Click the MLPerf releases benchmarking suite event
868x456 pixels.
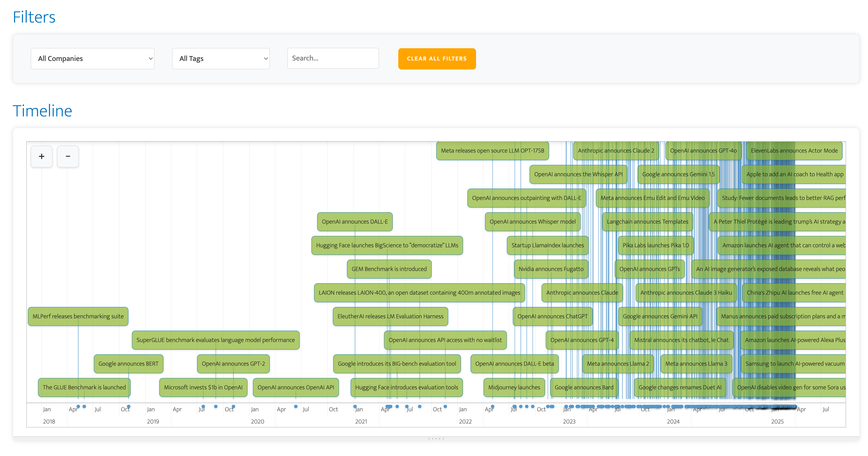pos(78,316)
